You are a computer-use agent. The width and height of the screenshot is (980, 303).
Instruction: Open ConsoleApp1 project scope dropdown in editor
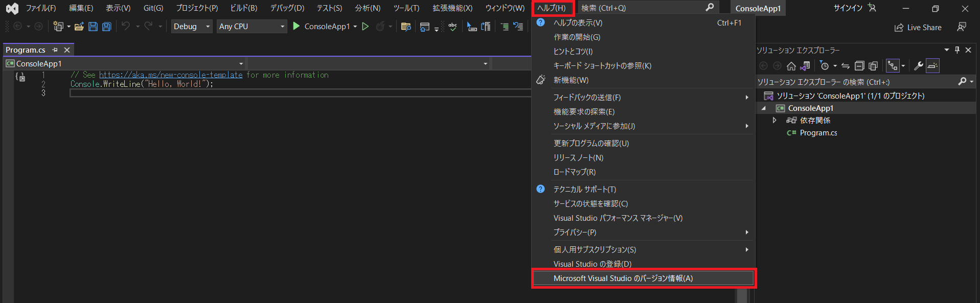[124, 64]
